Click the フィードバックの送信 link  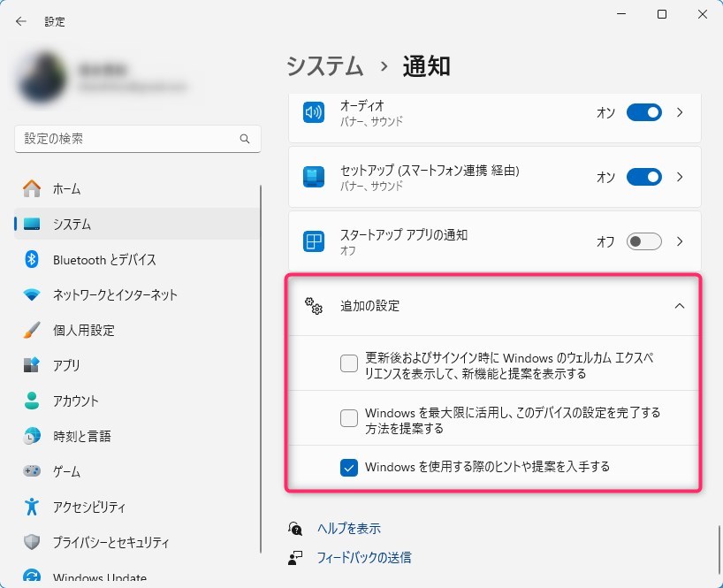pyautogui.click(x=363, y=558)
